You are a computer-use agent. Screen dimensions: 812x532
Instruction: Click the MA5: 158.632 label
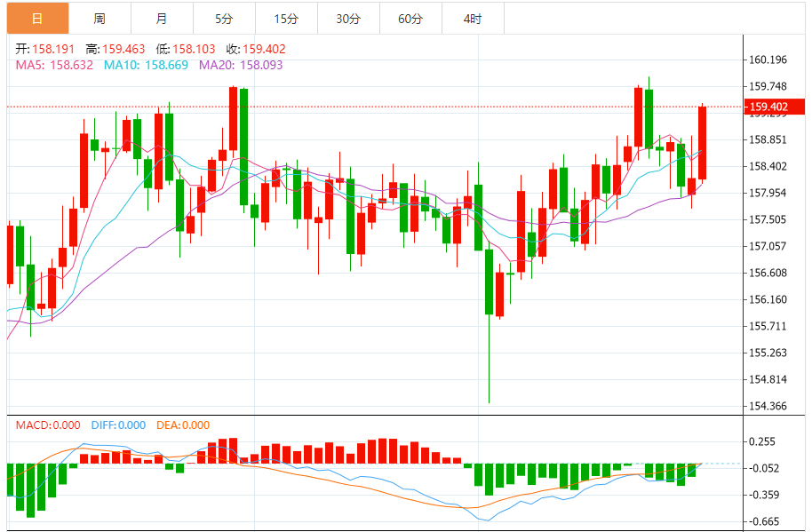(54, 65)
